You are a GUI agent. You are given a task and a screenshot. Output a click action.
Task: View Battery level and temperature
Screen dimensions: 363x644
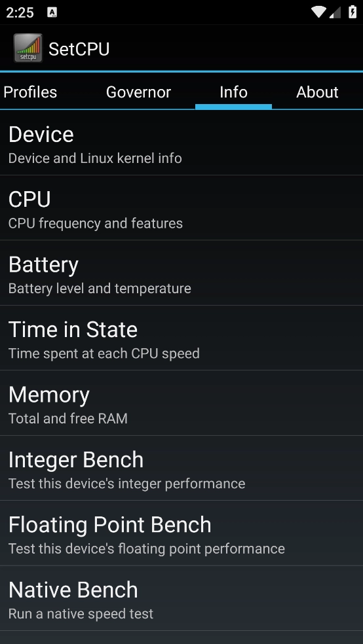pyautogui.click(x=181, y=273)
